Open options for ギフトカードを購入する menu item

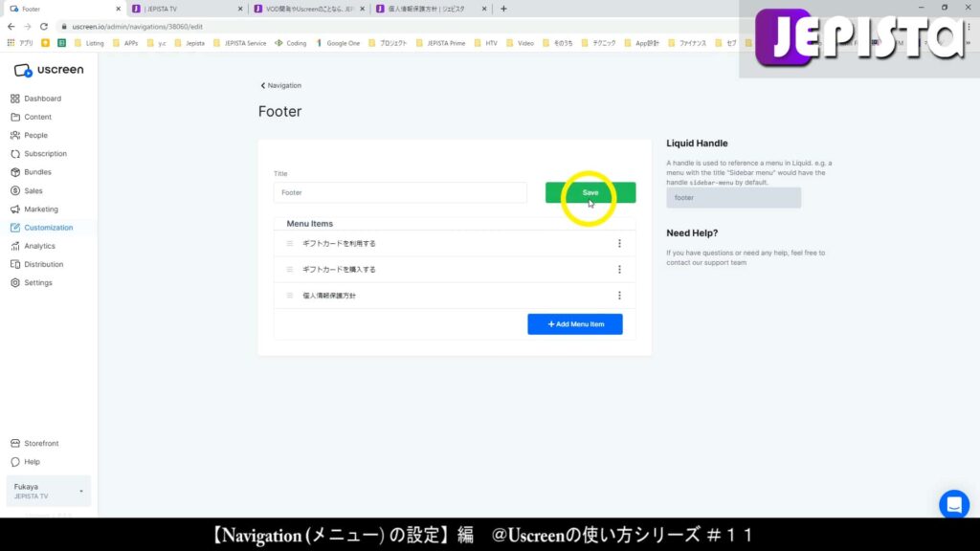click(x=619, y=270)
